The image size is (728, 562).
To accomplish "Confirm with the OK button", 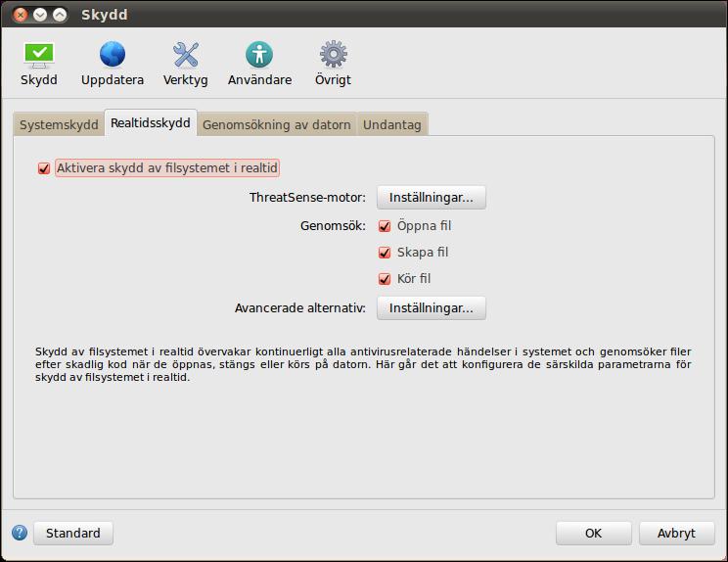I will [x=593, y=533].
